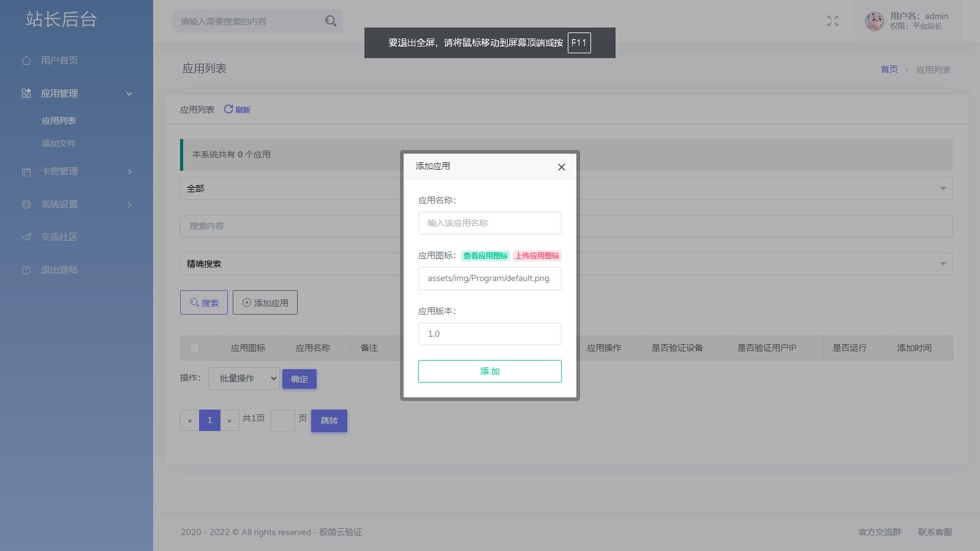Click the home icon next to 用户首页

coord(26,61)
